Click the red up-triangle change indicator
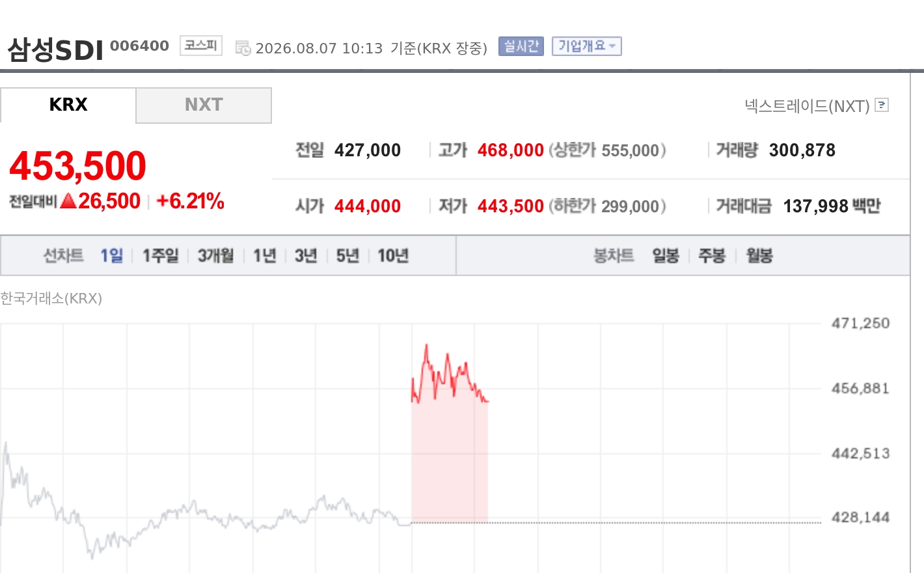 coord(68,201)
